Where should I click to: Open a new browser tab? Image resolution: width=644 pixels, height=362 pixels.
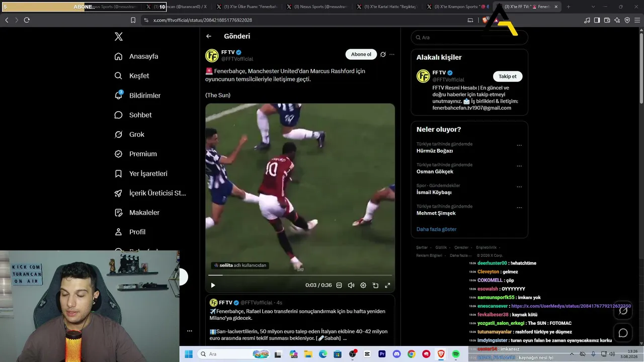(569, 7)
